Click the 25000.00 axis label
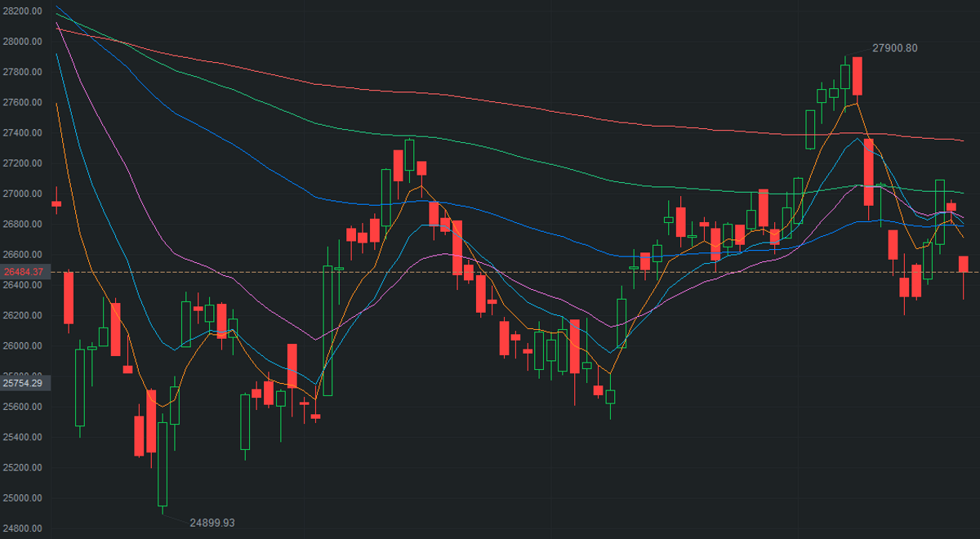The height and width of the screenshot is (539, 980). tap(22, 499)
